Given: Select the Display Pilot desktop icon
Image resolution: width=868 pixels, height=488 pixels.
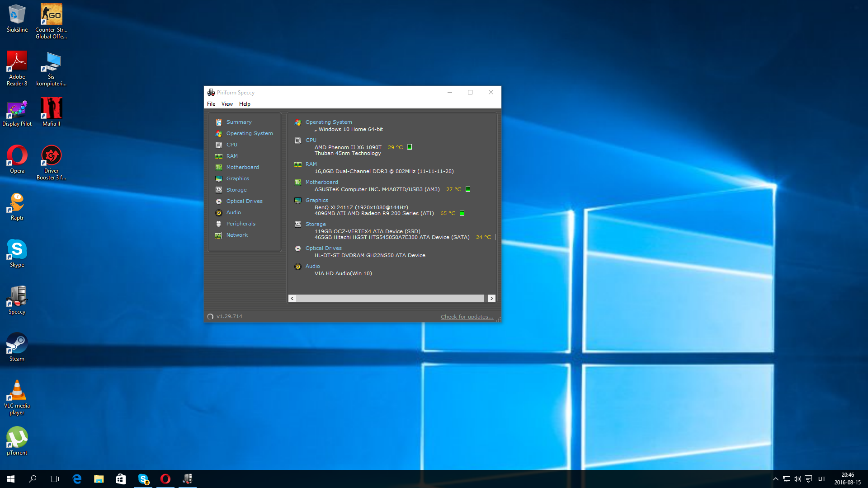Looking at the screenshot, I should 17,112.
